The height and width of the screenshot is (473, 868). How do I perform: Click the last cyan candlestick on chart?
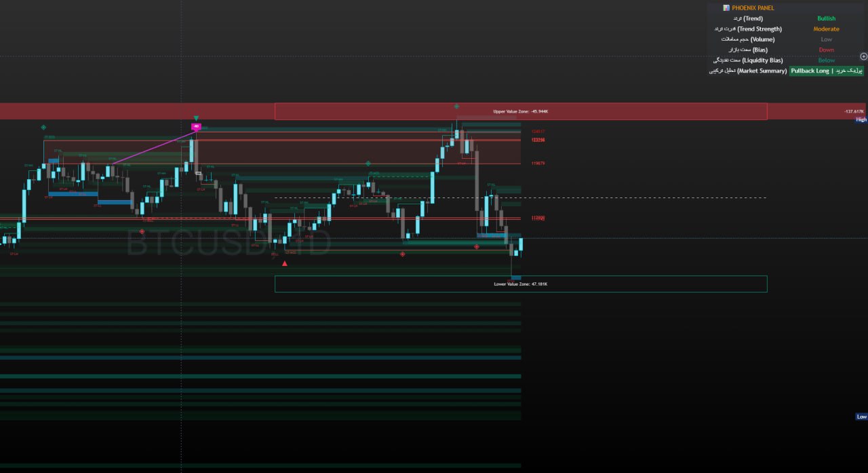[521, 244]
